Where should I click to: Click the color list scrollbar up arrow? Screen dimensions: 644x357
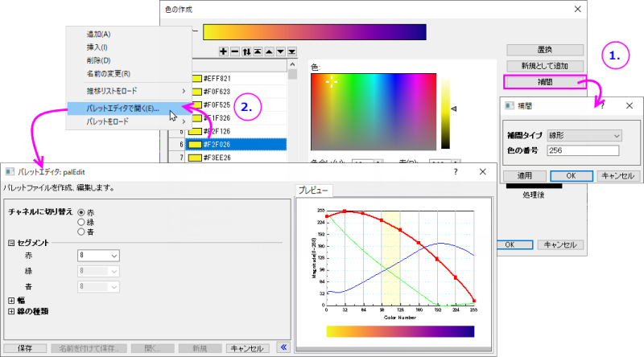[x=292, y=64]
